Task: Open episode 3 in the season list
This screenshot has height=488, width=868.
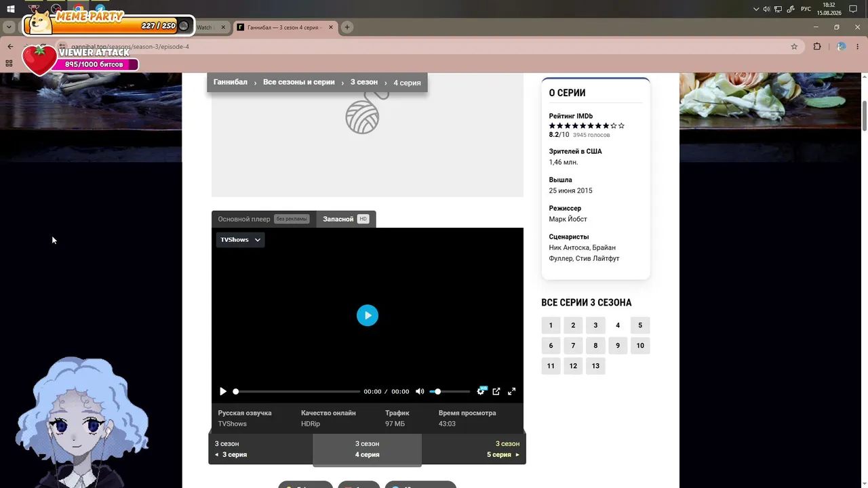Action: click(595, 325)
